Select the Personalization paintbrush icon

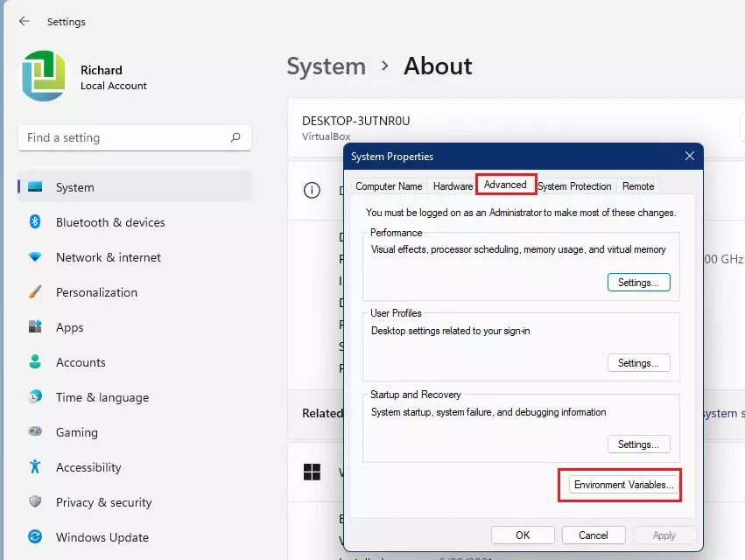pyautogui.click(x=35, y=291)
